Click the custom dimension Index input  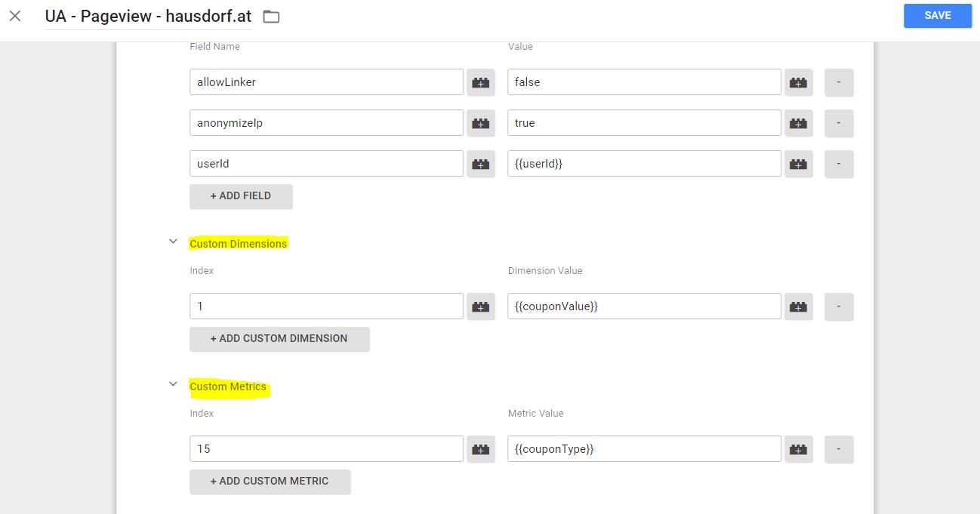coord(326,306)
